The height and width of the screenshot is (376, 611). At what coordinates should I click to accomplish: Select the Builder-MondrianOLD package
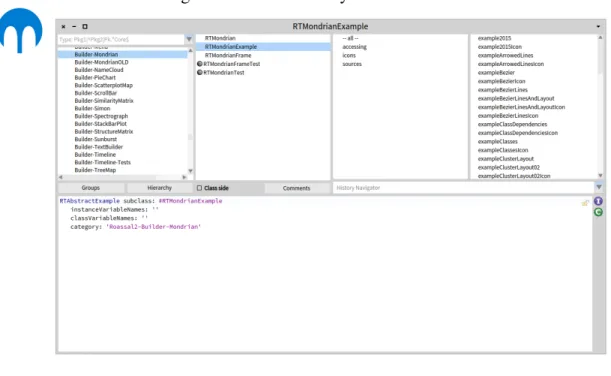101,62
